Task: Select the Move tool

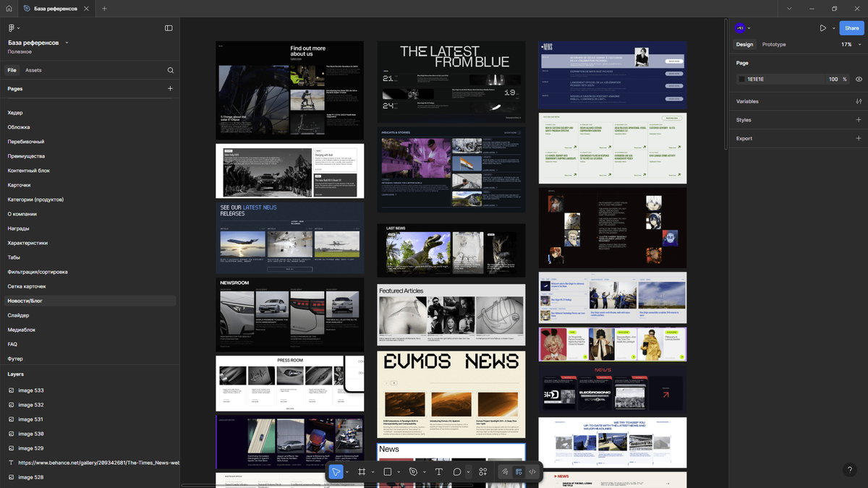Action: coord(336,471)
